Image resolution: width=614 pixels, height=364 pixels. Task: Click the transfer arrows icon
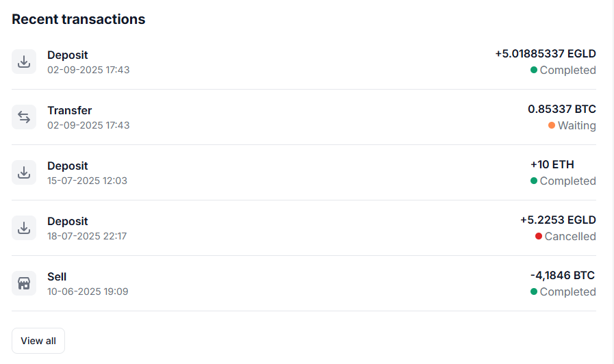(24, 117)
